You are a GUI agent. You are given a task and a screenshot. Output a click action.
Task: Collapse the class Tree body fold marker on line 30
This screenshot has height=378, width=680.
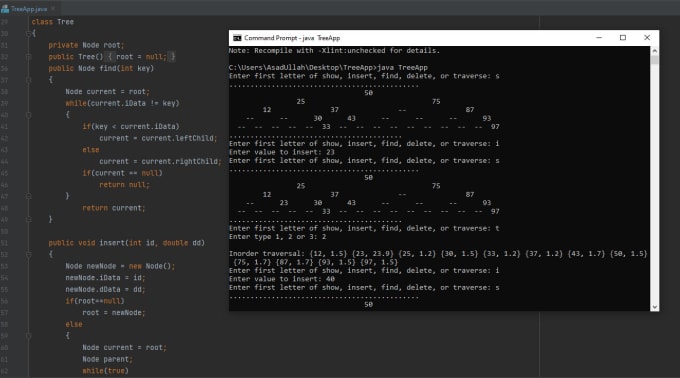28,33
